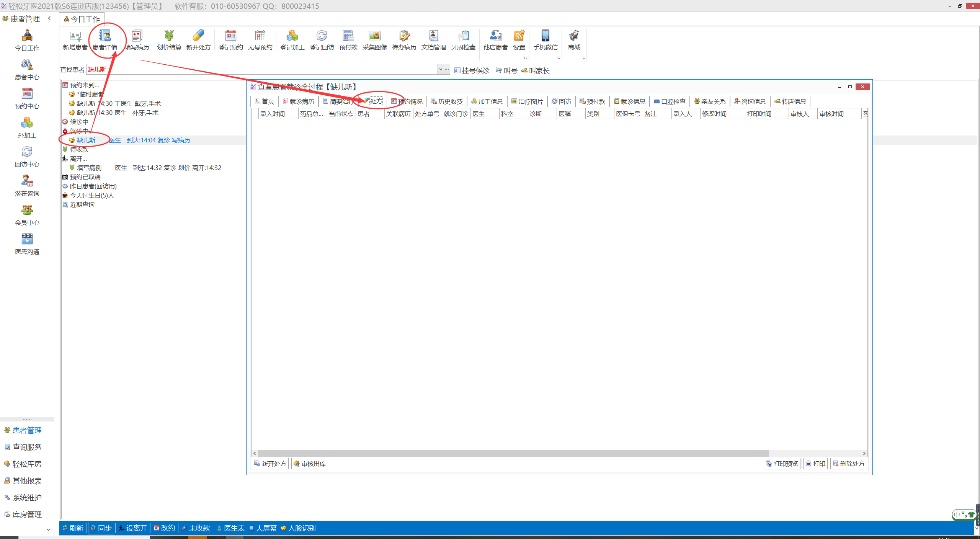The height and width of the screenshot is (539, 980).
Task: Open 患者详情 from the toolbar
Action: [x=105, y=40]
